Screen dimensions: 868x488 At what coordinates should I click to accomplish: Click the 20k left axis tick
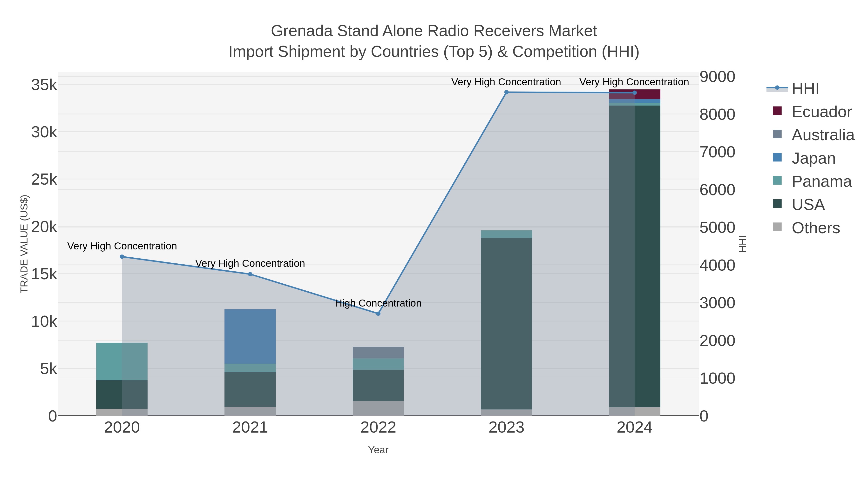coord(44,227)
